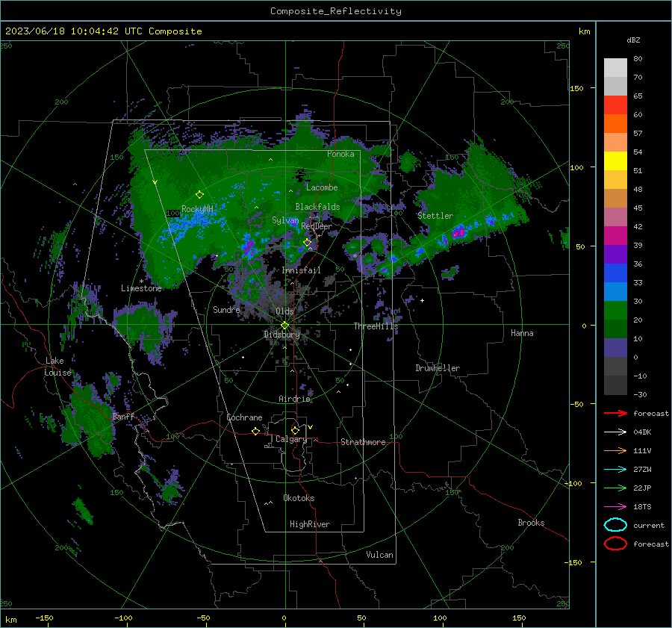Viewport: 672px width, 628px height.
Task: Click the 150 tick on right axis
Action: click(576, 88)
